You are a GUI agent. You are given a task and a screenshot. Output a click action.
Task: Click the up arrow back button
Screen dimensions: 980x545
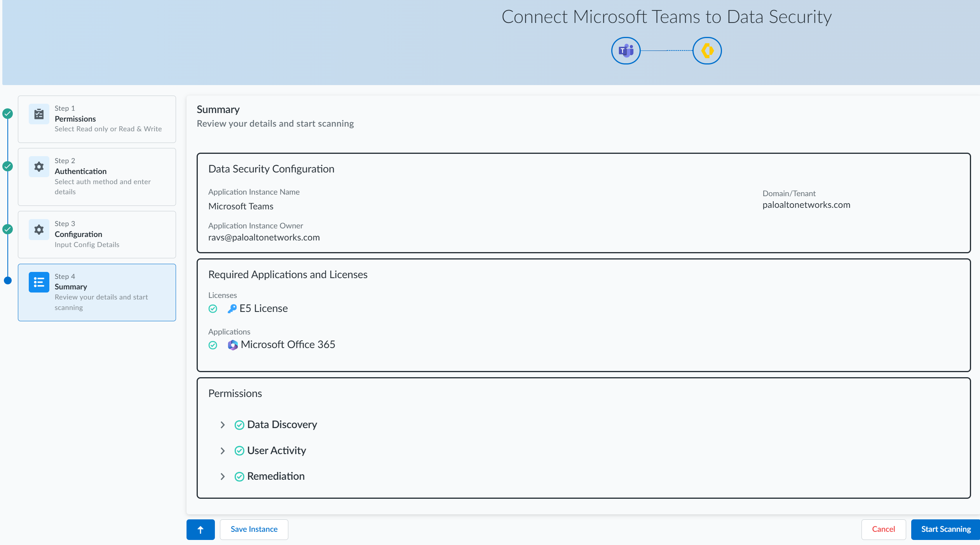(201, 529)
